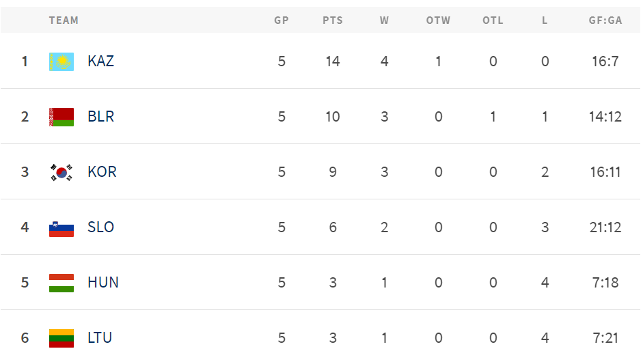The width and height of the screenshot is (643, 364).
Task: Open the BLR team link
Action: [x=101, y=116]
